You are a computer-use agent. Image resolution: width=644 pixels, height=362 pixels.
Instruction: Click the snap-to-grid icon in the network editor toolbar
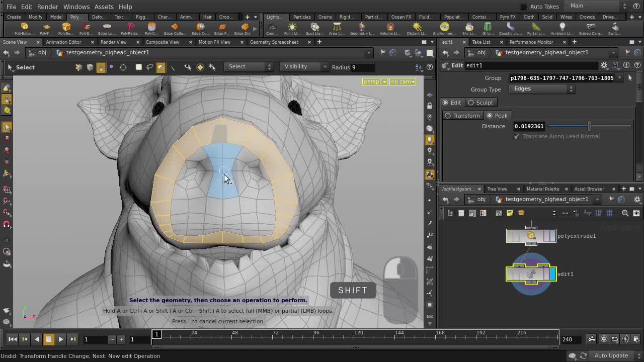(598, 213)
